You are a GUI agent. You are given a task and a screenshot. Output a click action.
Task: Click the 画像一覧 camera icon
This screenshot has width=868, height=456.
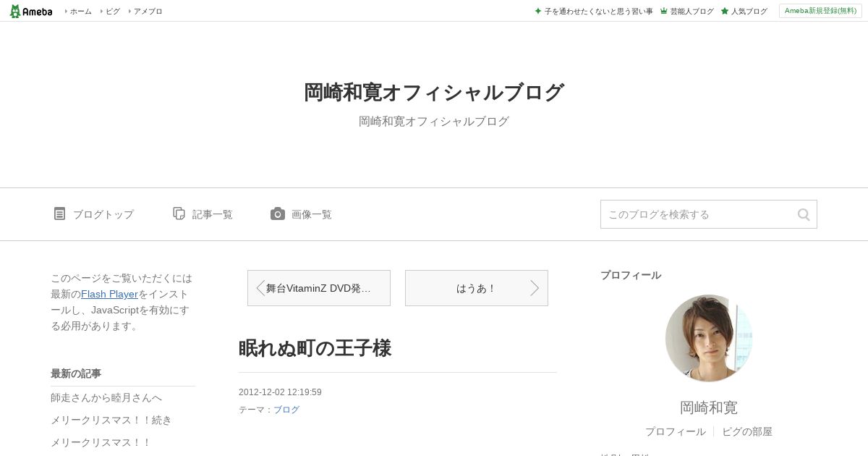278,214
